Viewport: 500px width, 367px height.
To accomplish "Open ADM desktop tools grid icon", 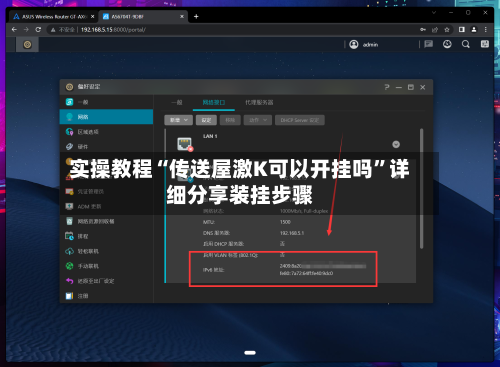I will [x=485, y=44].
